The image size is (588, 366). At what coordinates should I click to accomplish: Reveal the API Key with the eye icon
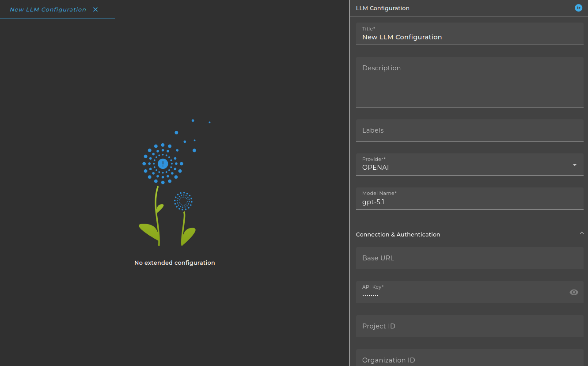[x=574, y=292]
